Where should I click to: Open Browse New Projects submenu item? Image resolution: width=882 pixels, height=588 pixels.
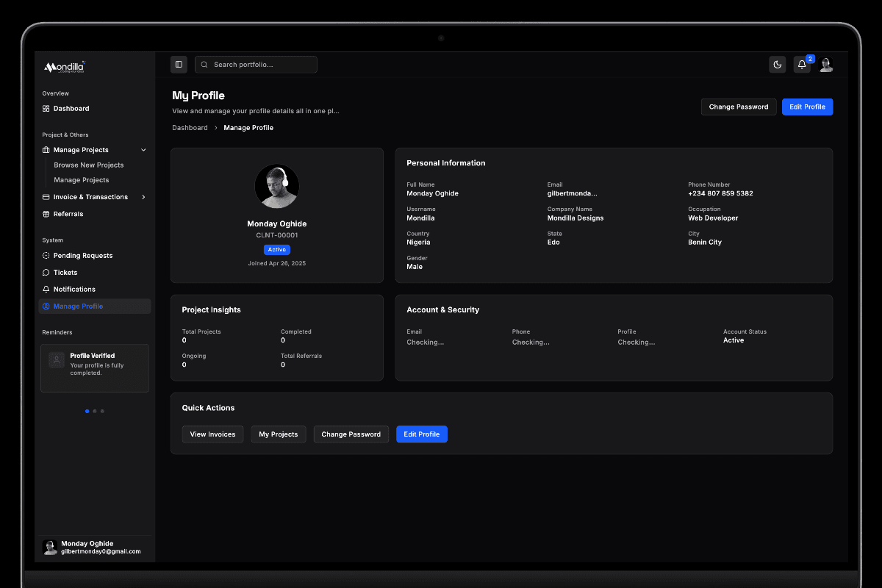point(88,165)
